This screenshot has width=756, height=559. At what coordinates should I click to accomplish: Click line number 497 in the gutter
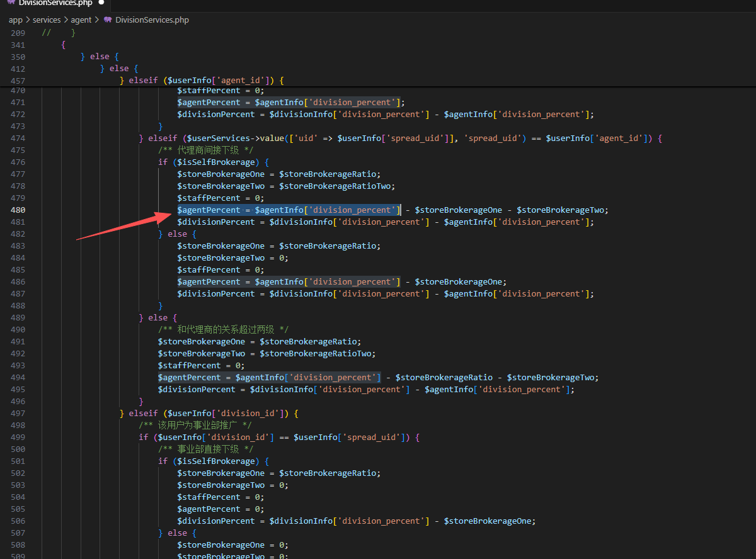pos(18,414)
